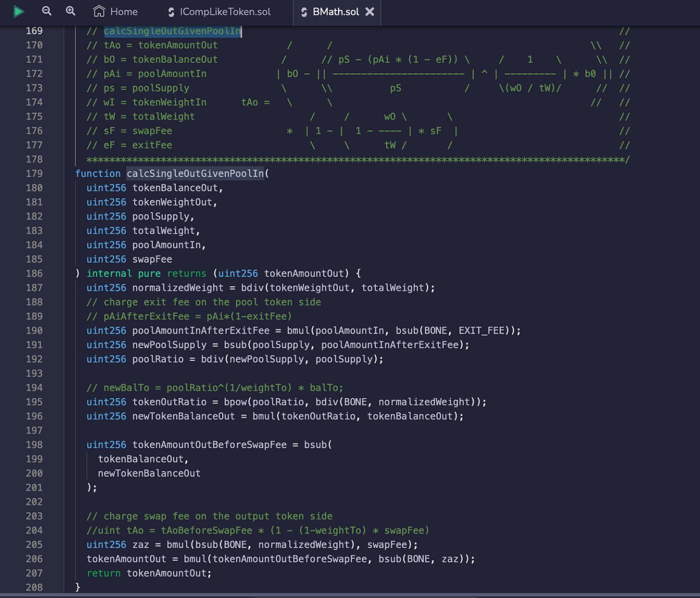Switch to the Home tab

123,11
